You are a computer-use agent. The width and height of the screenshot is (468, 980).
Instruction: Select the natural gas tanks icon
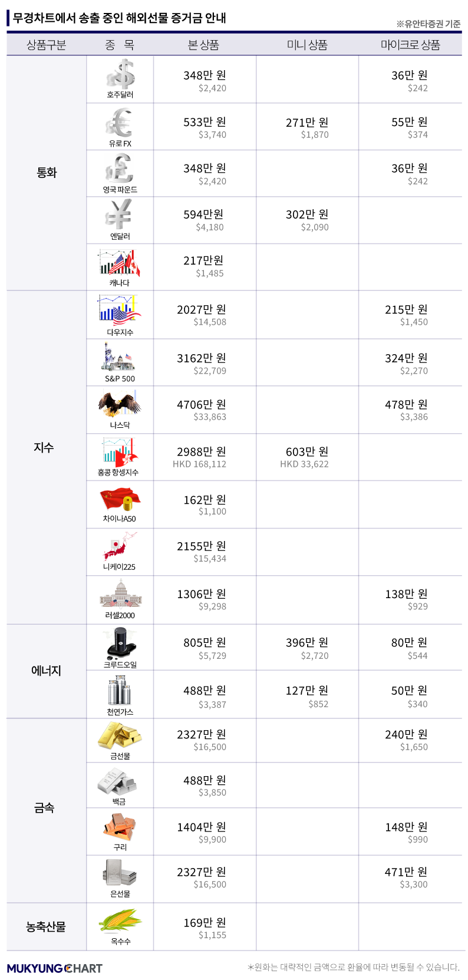coord(120,691)
